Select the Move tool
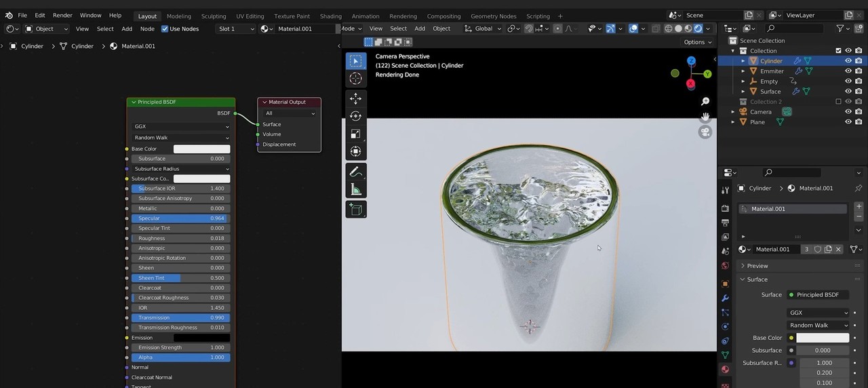Image resolution: width=868 pixels, height=388 pixels. 355,98
